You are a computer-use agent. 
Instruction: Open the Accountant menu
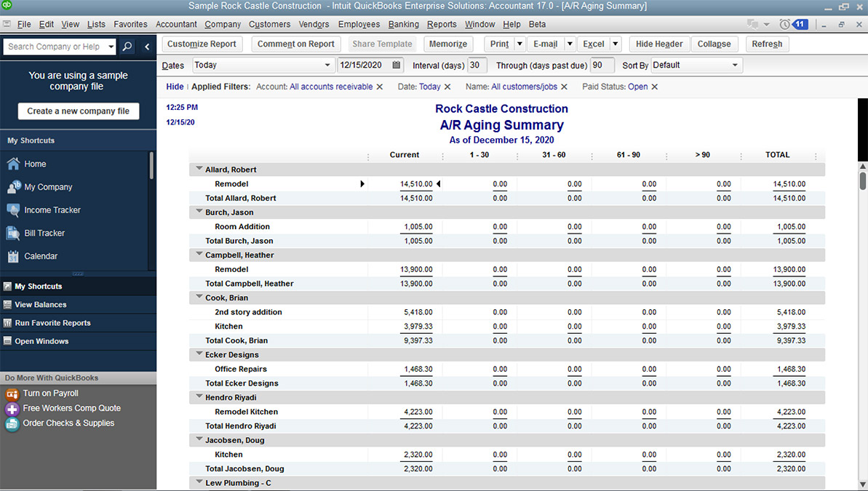coord(176,24)
